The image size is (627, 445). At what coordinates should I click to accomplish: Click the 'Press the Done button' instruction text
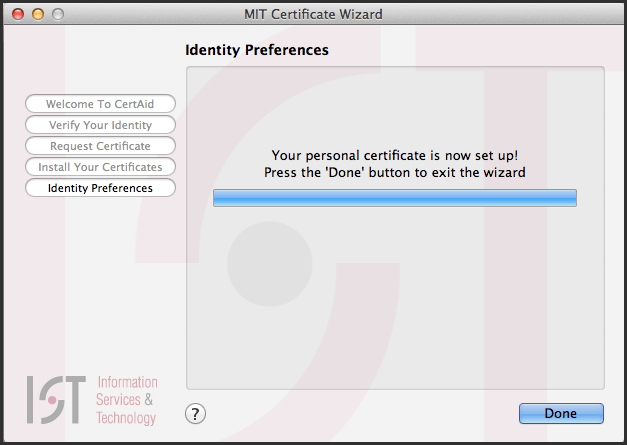pos(395,172)
